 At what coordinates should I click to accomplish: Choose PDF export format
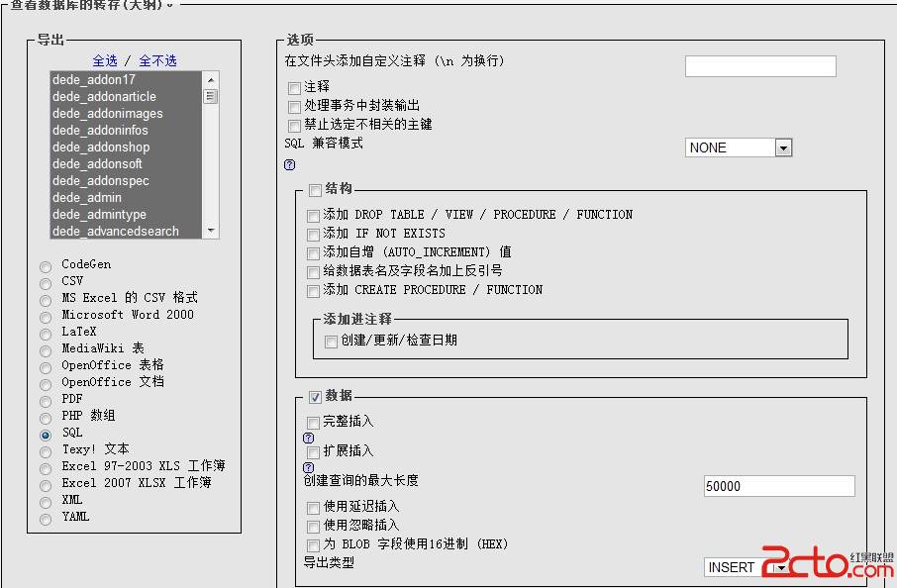tap(46, 402)
